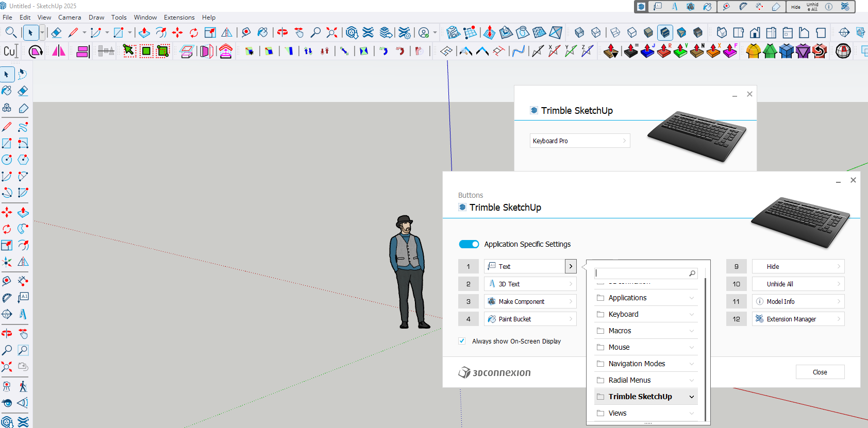Viewport: 868px width, 428px height.
Task: Choose the Push/Pull tool in top toolbar
Action: 144,32
